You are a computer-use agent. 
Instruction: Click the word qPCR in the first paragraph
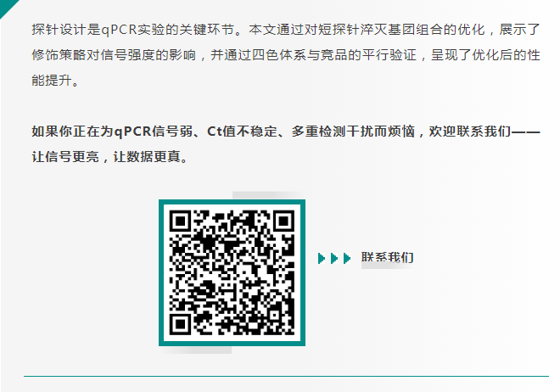tap(120, 30)
